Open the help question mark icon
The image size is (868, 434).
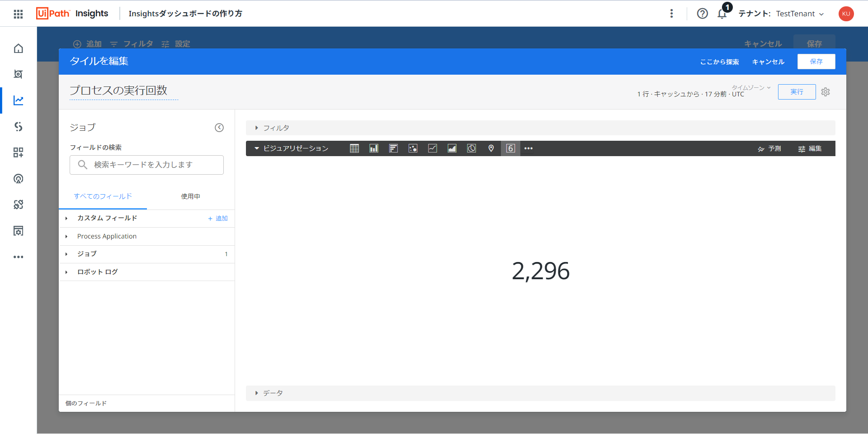coord(702,14)
